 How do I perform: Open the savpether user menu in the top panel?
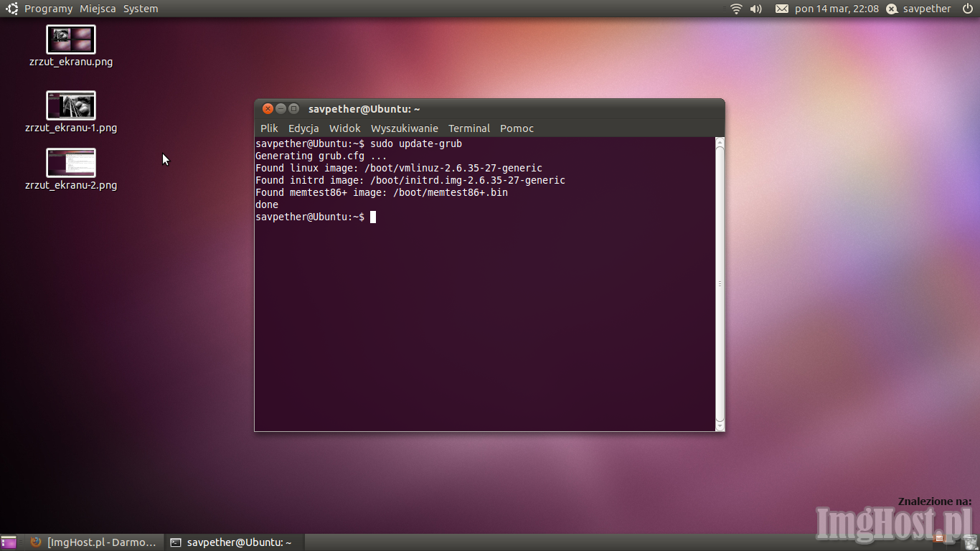(x=927, y=9)
